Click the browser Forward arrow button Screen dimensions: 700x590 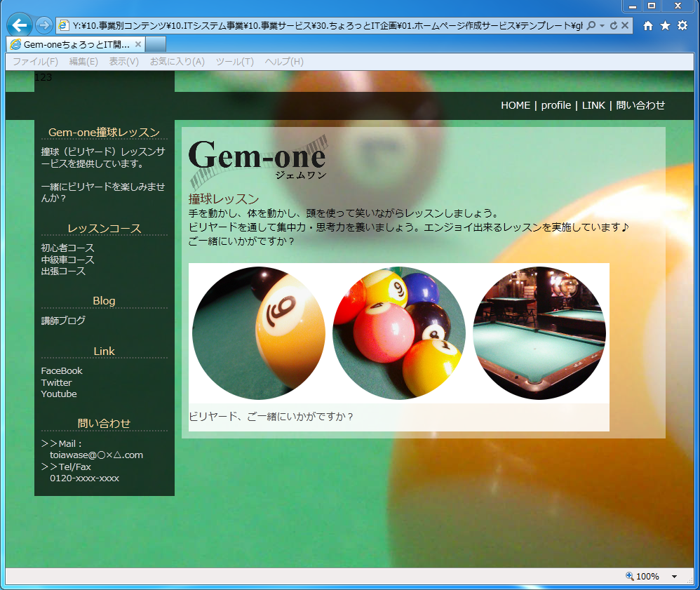[x=43, y=26]
